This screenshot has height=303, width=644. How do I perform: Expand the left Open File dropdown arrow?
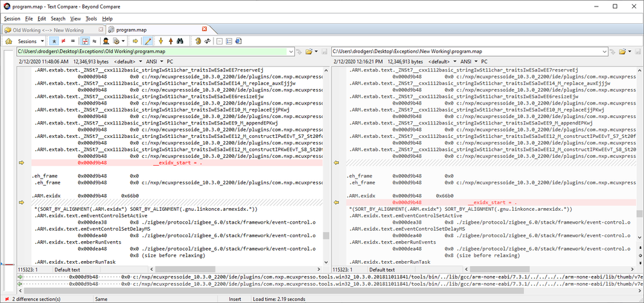[x=316, y=52]
